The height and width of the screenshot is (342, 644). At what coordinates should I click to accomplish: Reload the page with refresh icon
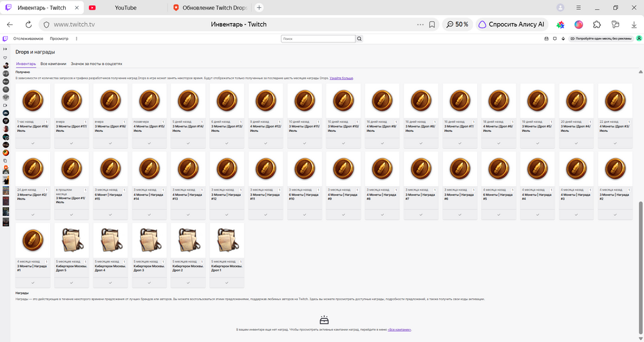point(28,24)
